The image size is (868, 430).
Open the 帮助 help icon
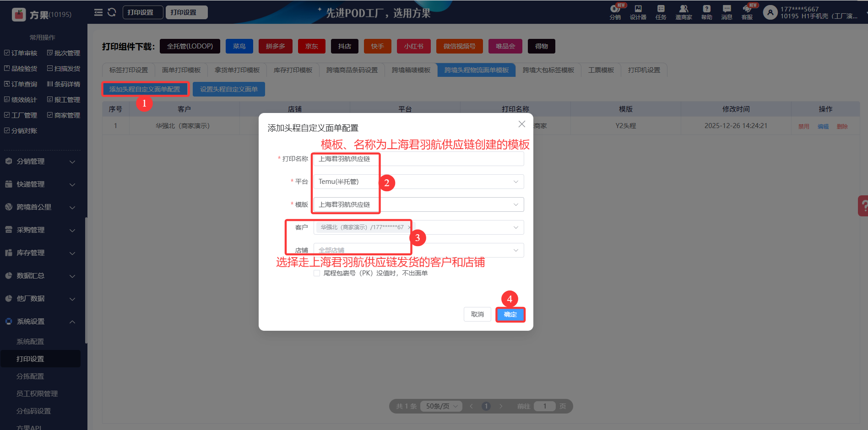click(x=707, y=12)
